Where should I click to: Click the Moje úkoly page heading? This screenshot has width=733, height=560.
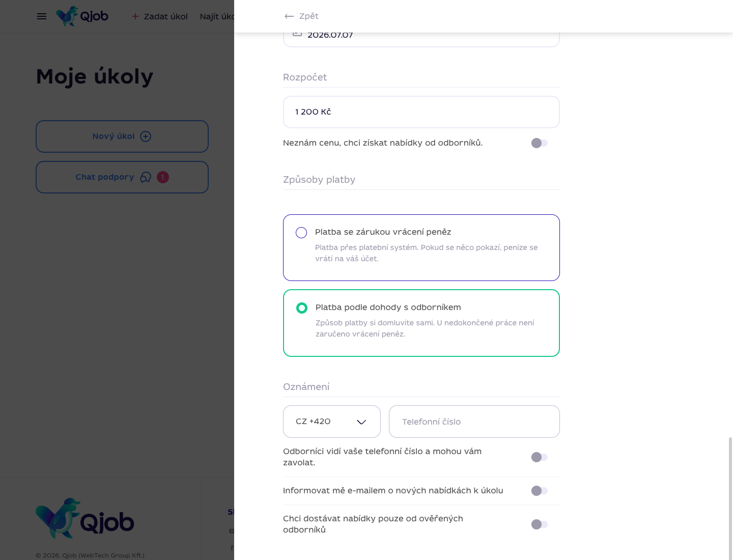[x=95, y=77]
